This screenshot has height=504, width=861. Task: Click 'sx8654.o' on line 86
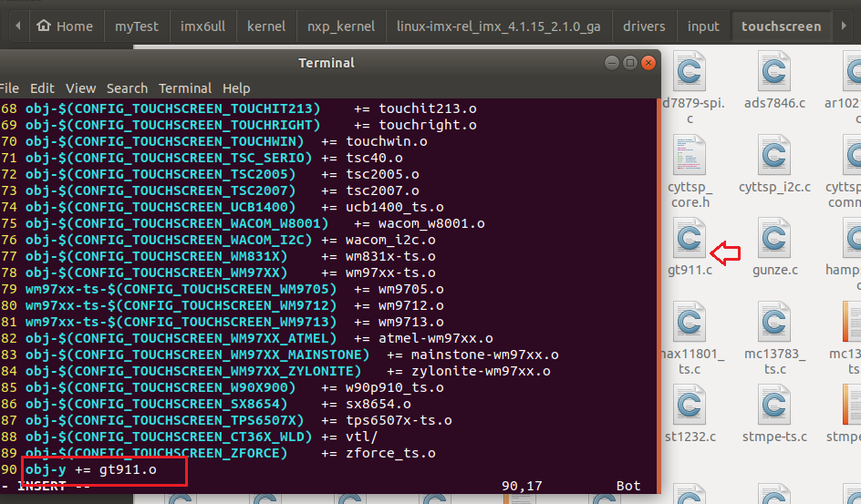tap(379, 404)
